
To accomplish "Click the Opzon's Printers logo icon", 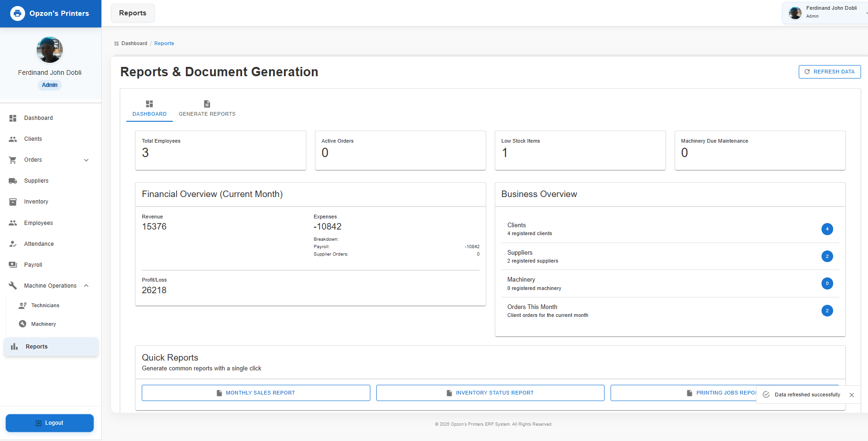I will click(18, 13).
